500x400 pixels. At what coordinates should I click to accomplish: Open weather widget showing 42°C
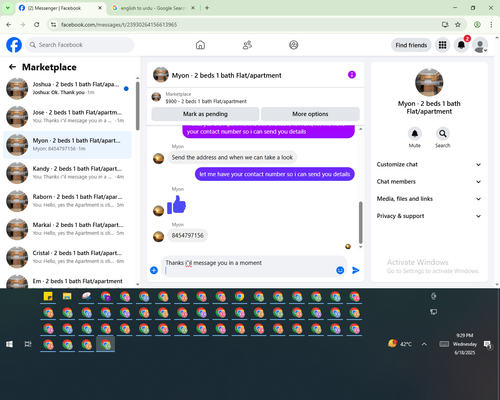pos(400,344)
